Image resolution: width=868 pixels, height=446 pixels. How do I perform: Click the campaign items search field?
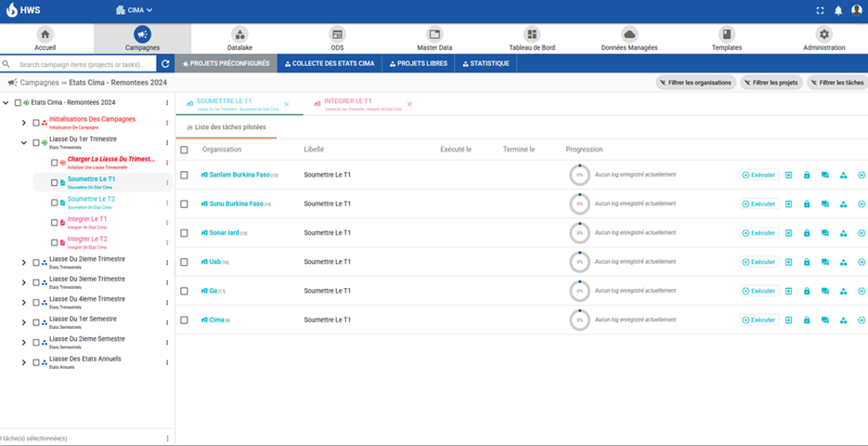click(85, 64)
